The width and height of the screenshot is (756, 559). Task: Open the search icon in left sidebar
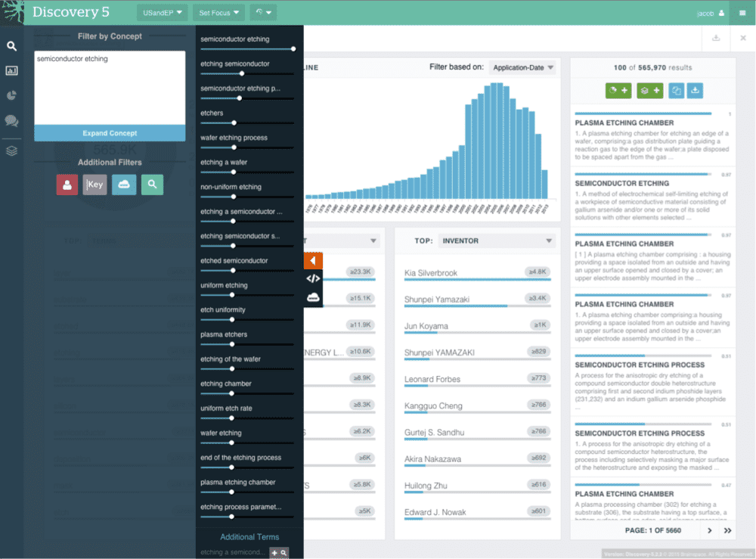[x=11, y=46]
